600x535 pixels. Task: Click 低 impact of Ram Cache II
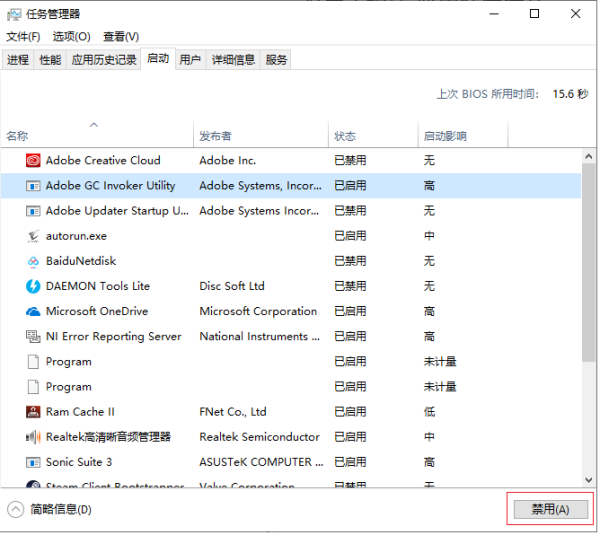pyautogui.click(x=430, y=413)
